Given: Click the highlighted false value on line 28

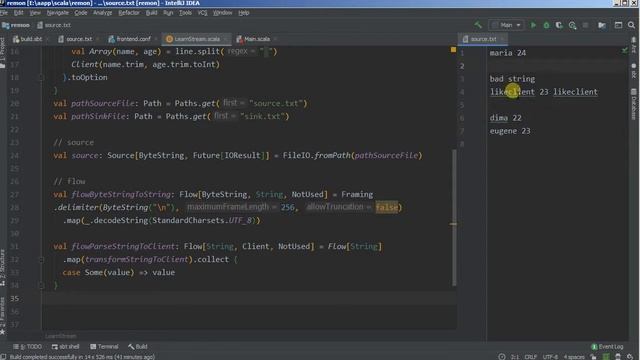Looking at the screenshot, I should 387,207.
